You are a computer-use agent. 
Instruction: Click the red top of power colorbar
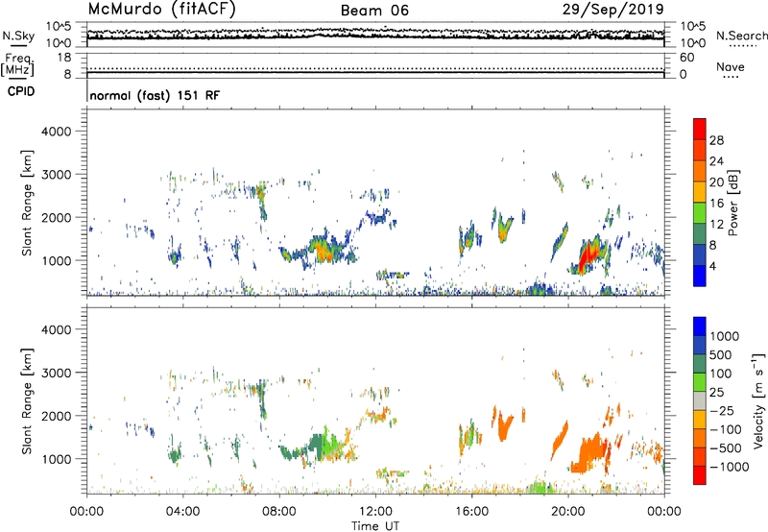pos(700,129)
